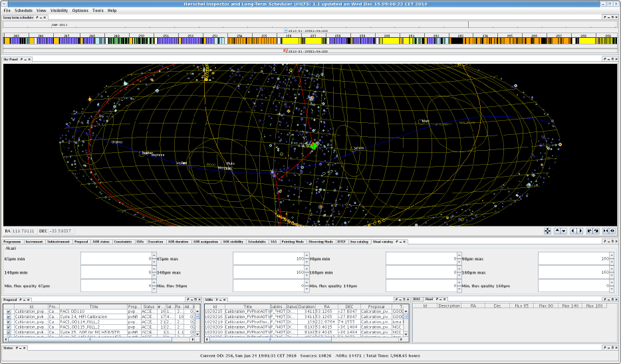
Task: Click the selected green target marker on sky map
Action: point(314,144)
